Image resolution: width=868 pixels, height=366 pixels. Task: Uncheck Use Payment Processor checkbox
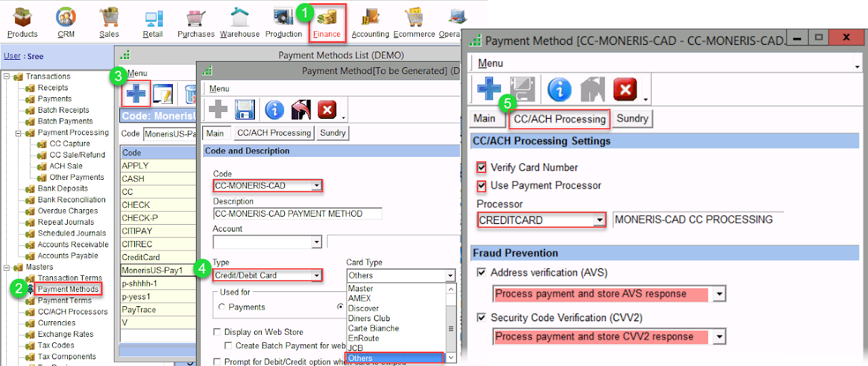[481, 185]
